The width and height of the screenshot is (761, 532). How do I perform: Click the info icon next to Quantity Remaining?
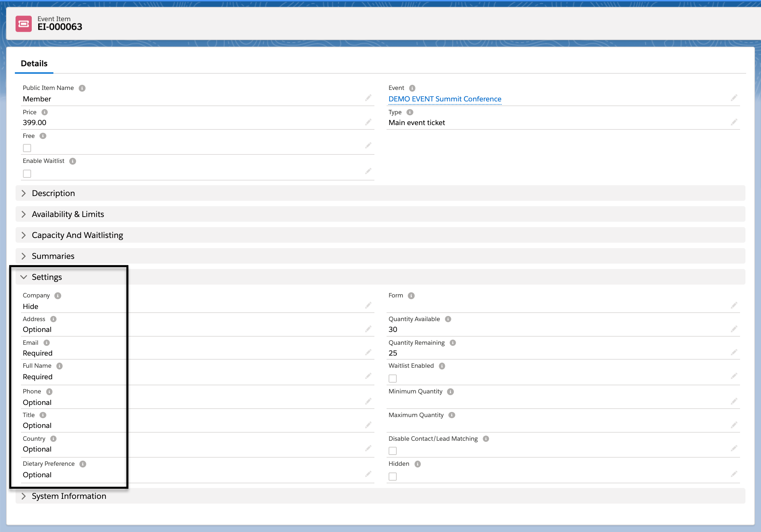pyautogui.click(x=453, y=343)
